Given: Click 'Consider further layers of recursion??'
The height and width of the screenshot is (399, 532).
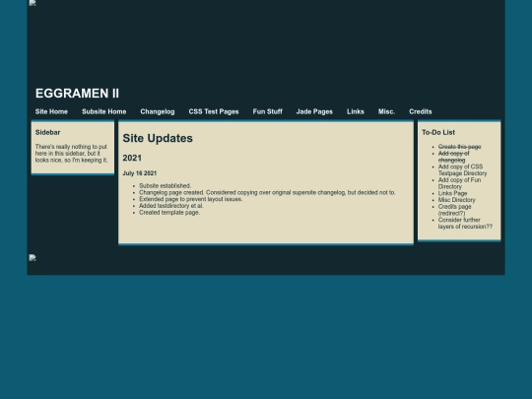Looking at the screenshot, I should 465,224.
